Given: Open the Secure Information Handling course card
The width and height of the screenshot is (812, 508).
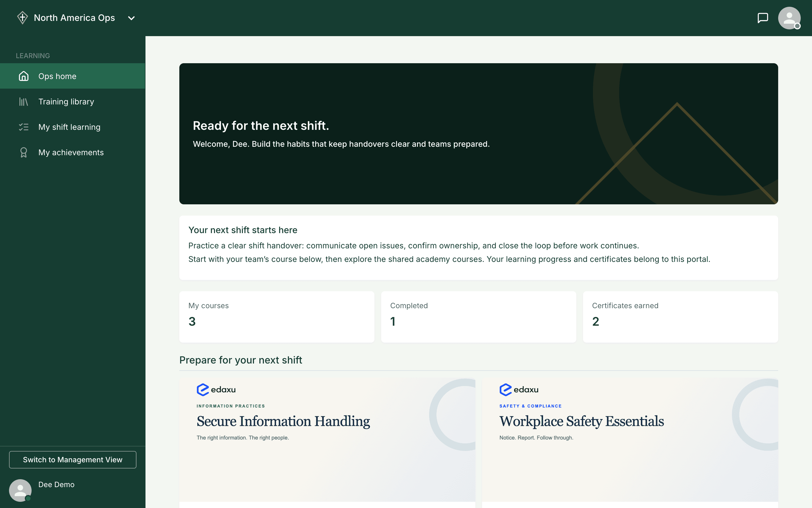Looking at the screenshot, I should pos(327,443).
